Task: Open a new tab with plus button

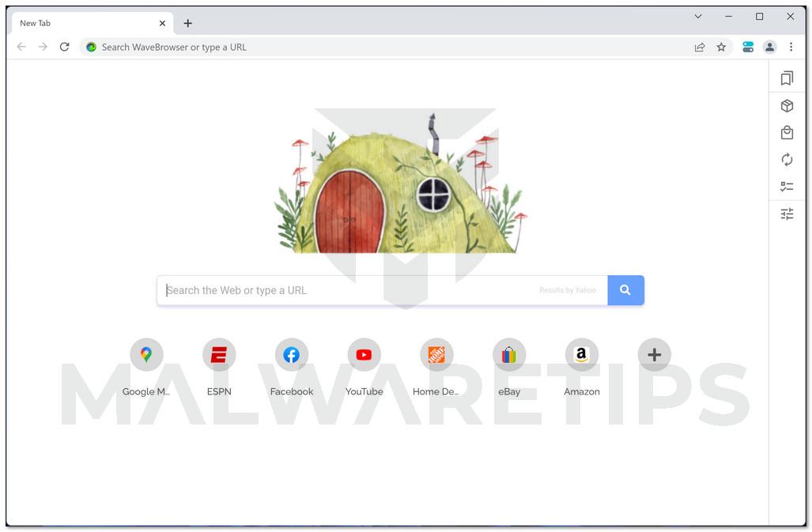Action: (x=187, y=23)
